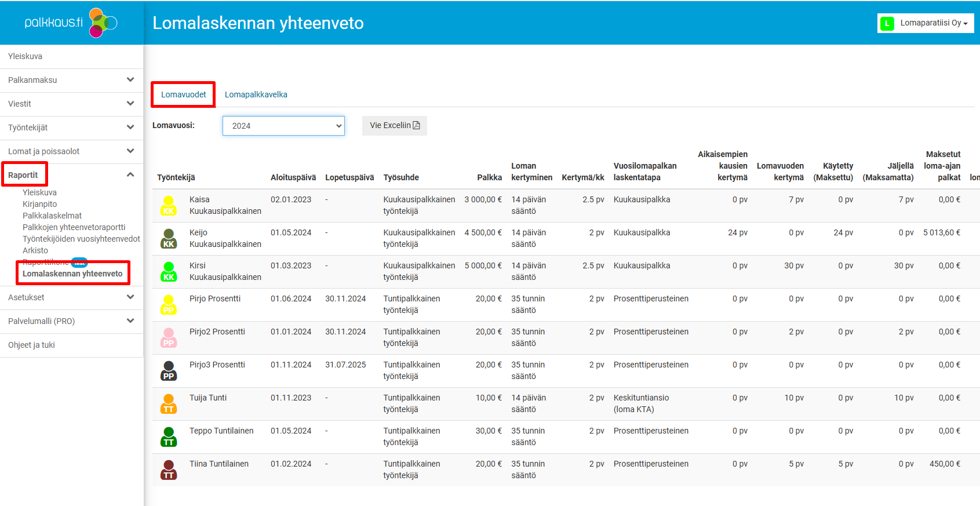980x506 pixels.
Task: Click the Jäljellä (Maksamatta) column header
Action: [x=888, y=172]
